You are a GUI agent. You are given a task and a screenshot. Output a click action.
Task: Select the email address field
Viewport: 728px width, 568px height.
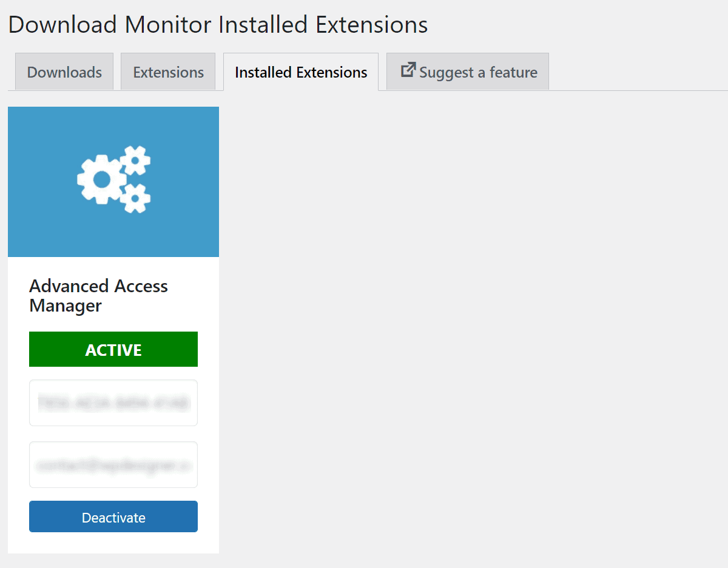click(113, 464)
